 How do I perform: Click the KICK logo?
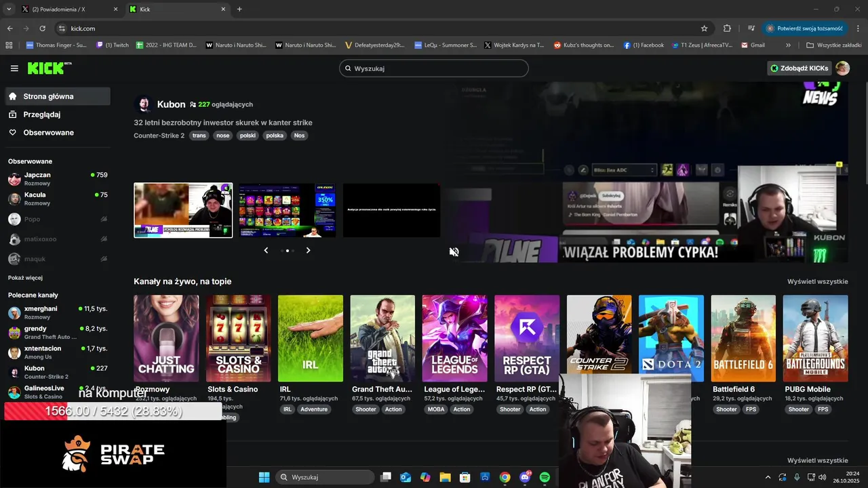(x=49, y=68)
